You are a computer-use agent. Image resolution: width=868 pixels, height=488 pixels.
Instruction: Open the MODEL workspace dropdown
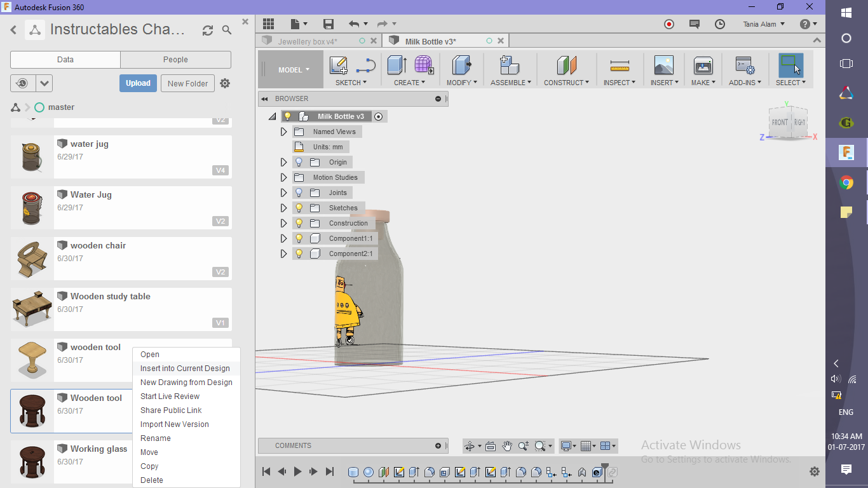(x=294, y=70)
